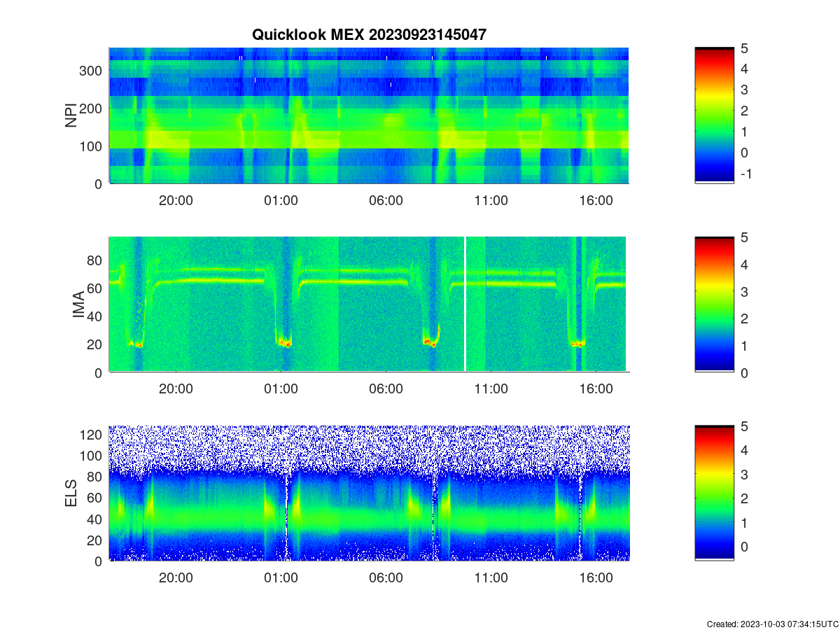The image size is (840, 630).
Task: Click the 80 tick on ELS y-axis
Action: point(96,477)
